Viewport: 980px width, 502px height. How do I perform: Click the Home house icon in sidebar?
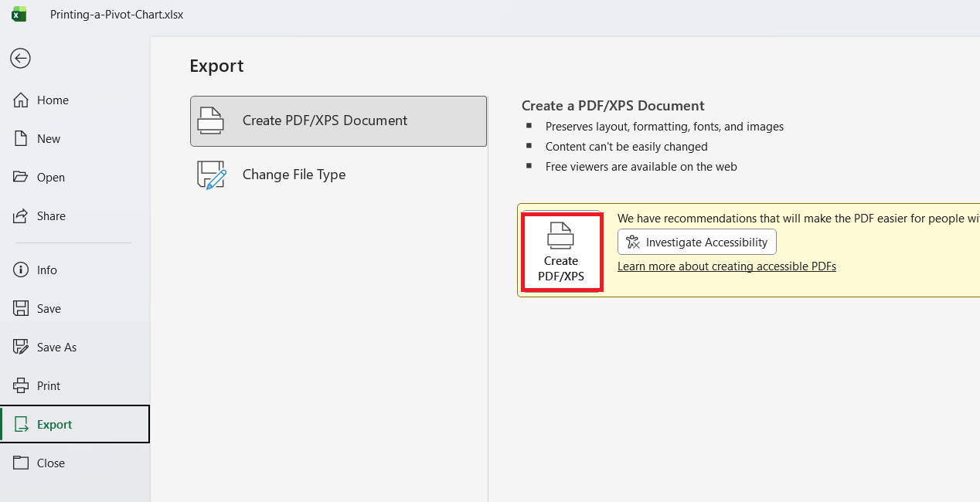(x=21, y=100)
